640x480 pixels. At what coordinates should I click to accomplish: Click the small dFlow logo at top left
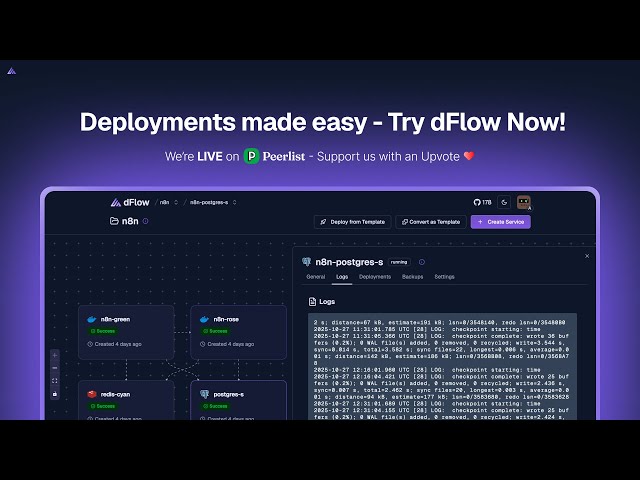tap(11, 71)
